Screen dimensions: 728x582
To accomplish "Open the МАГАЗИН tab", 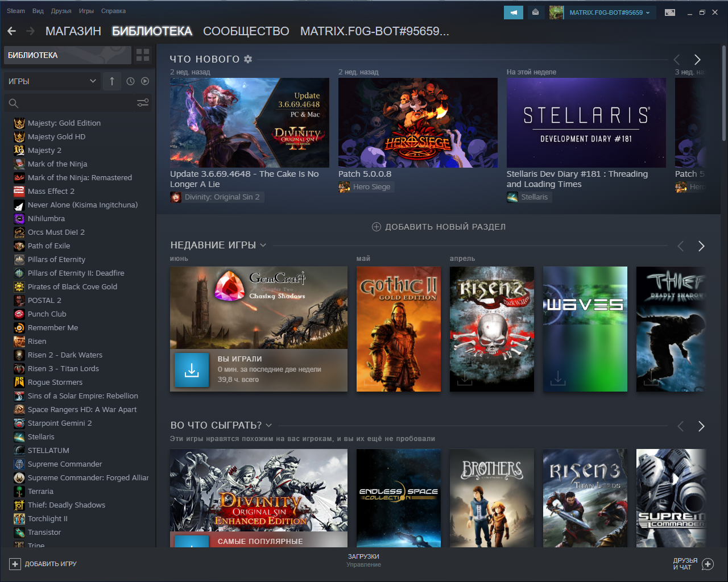I will (x=73, y=31).
